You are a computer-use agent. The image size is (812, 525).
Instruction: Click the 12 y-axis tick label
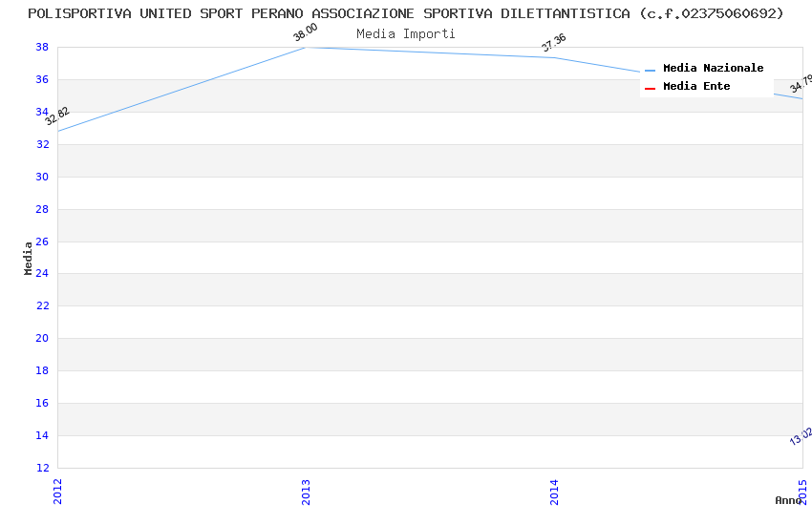pyautogui.click(x=42, y=468)
